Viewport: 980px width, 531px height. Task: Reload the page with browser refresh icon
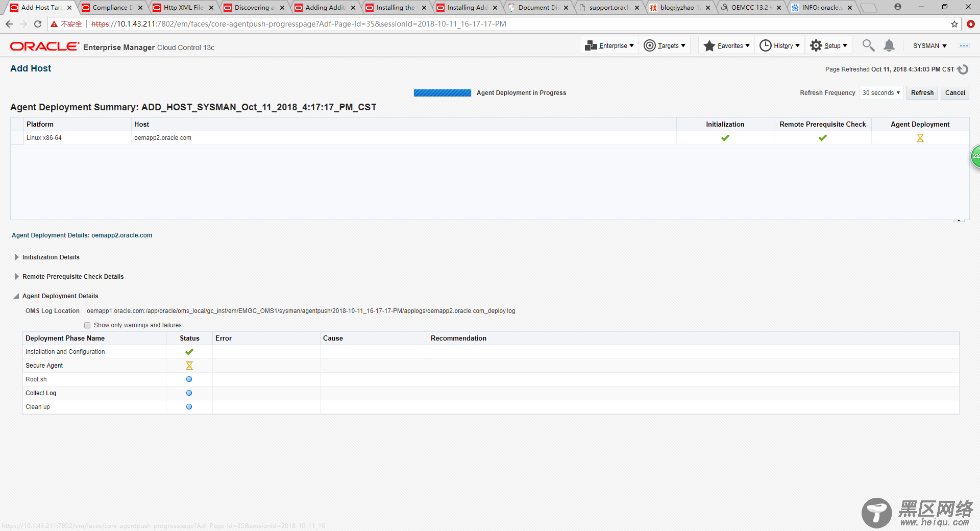point(38,24)
